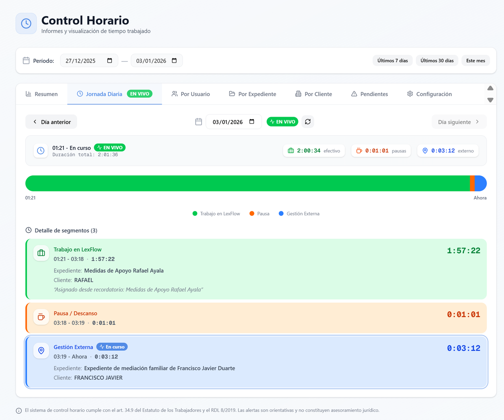Click the refresh icon next to EN VIVO
504x420 pixels.
(x=308, y=122)
